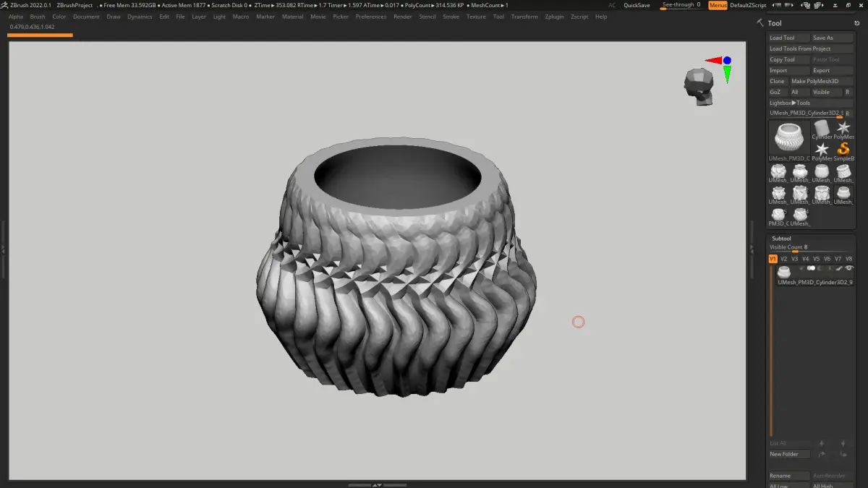The height and width of the screenshot is (488, 868).
Task: Open the Brush menu
Action: (x=38, y=17)
